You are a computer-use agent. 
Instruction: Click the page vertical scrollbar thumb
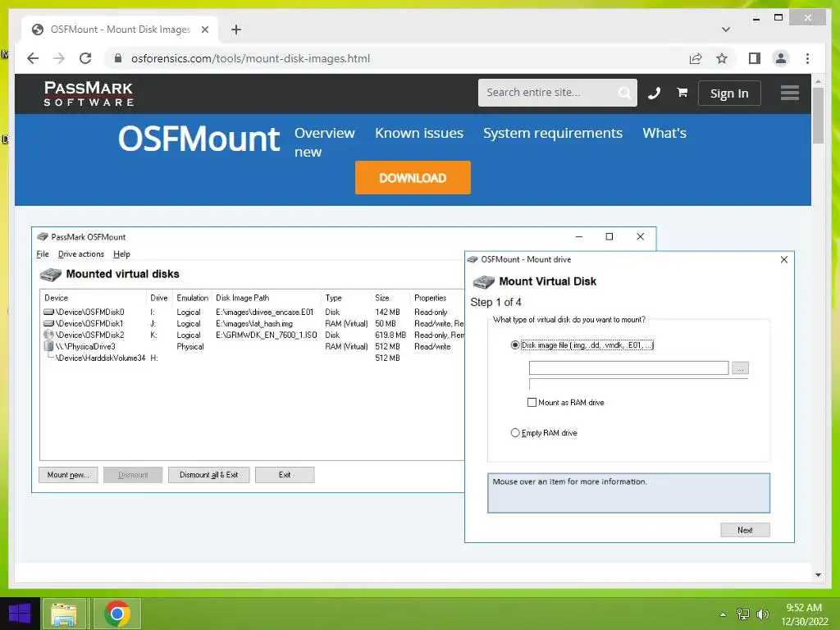click(x=818, y=115)
